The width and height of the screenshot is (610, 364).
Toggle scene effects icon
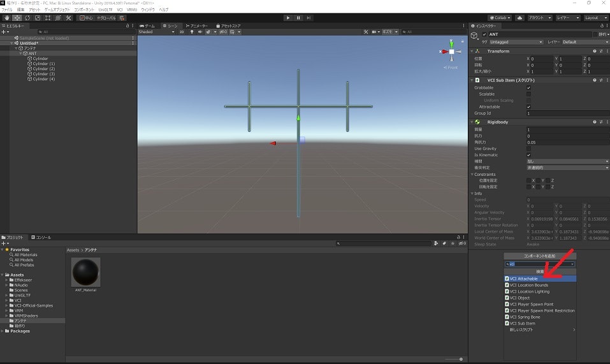click(x=208, y=32)
